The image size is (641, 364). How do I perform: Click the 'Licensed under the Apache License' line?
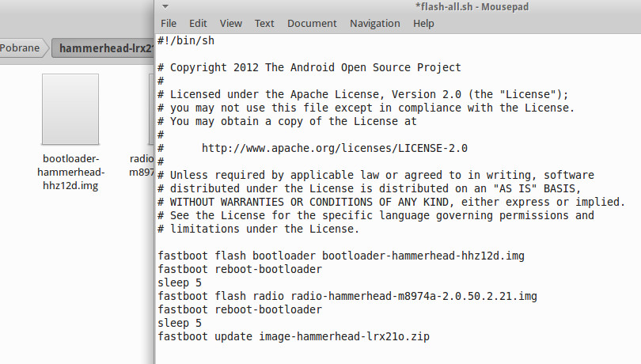coord(363,94)
